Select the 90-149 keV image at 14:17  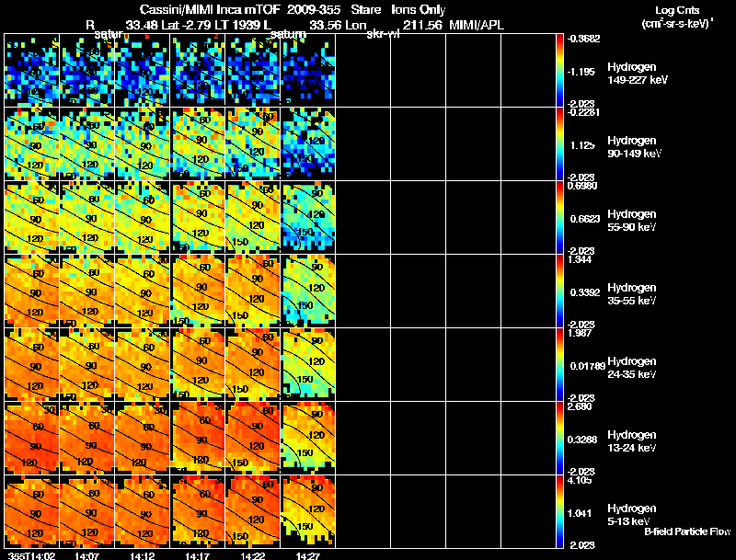tap(197, 144)
